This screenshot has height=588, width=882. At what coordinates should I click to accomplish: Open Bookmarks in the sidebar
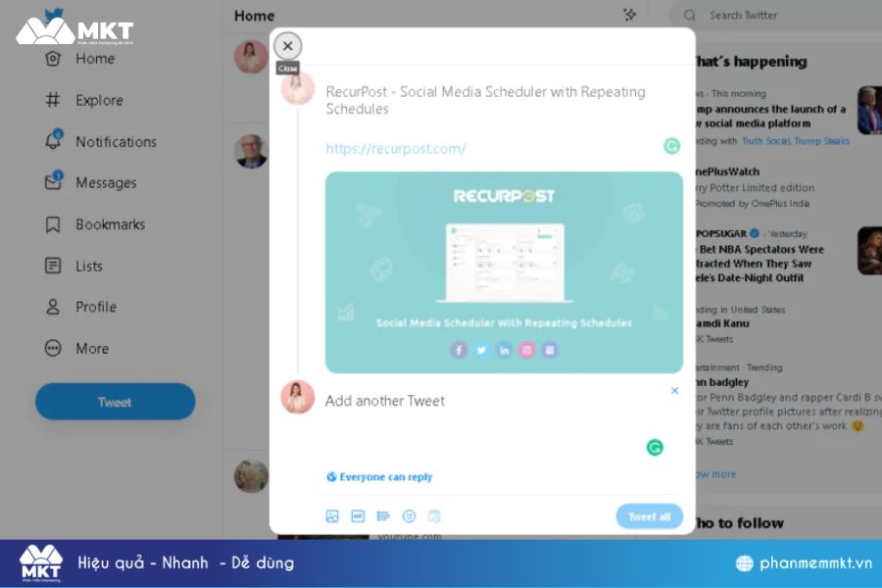click(94, 224)
